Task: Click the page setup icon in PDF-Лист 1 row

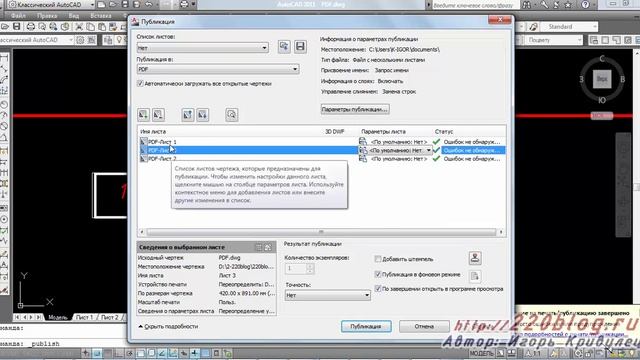Action: pos(362,141)
